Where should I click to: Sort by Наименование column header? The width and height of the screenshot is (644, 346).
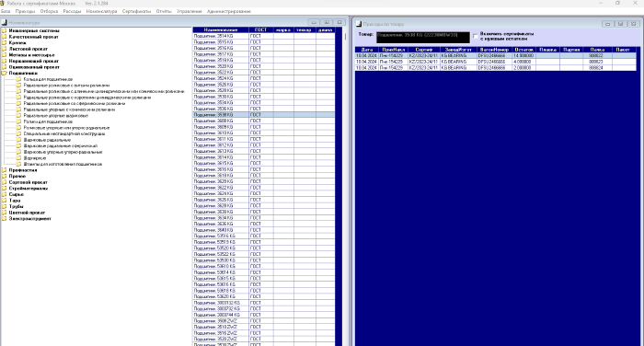(221, 30)
